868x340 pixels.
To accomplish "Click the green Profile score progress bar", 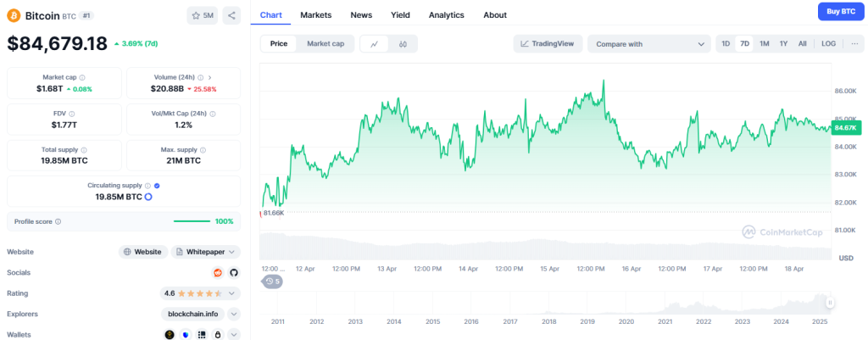I will tap(192, 221).
